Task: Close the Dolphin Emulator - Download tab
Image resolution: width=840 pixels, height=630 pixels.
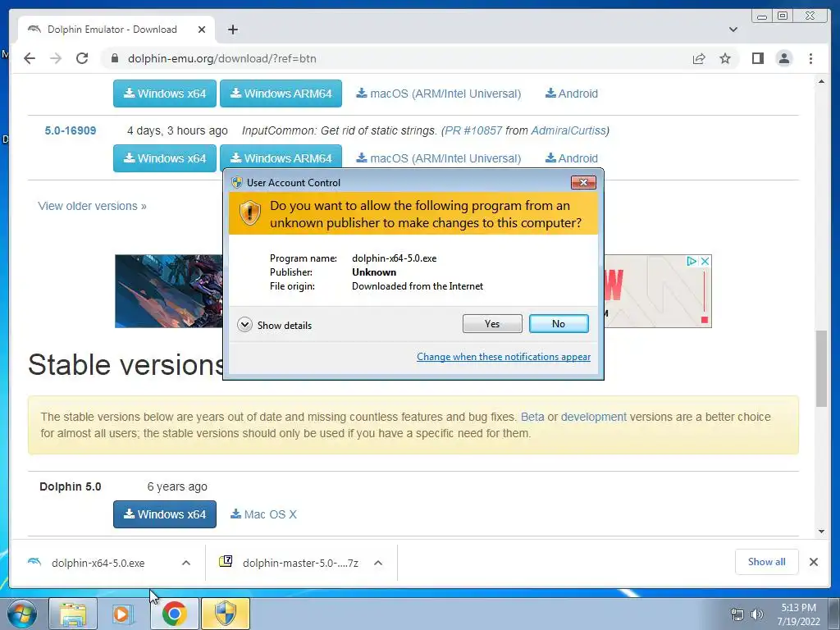Action: (202, 30)
